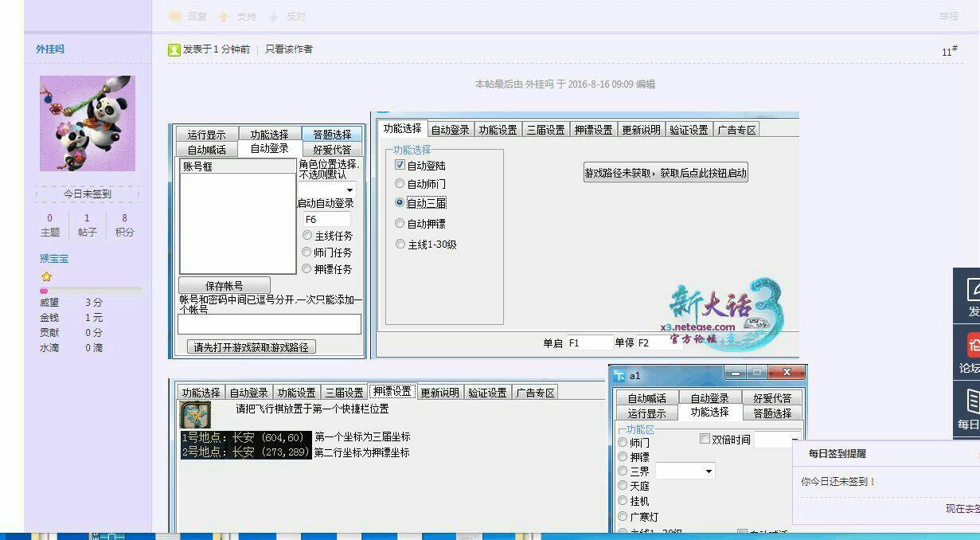
Task: Click the panda avatar image
Action: pos(88,123)
